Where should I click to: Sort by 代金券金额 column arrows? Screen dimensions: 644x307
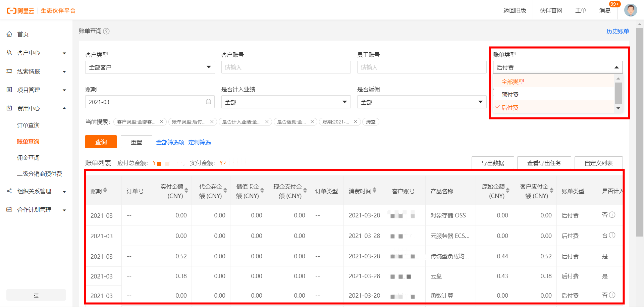(x=225, y=190)
